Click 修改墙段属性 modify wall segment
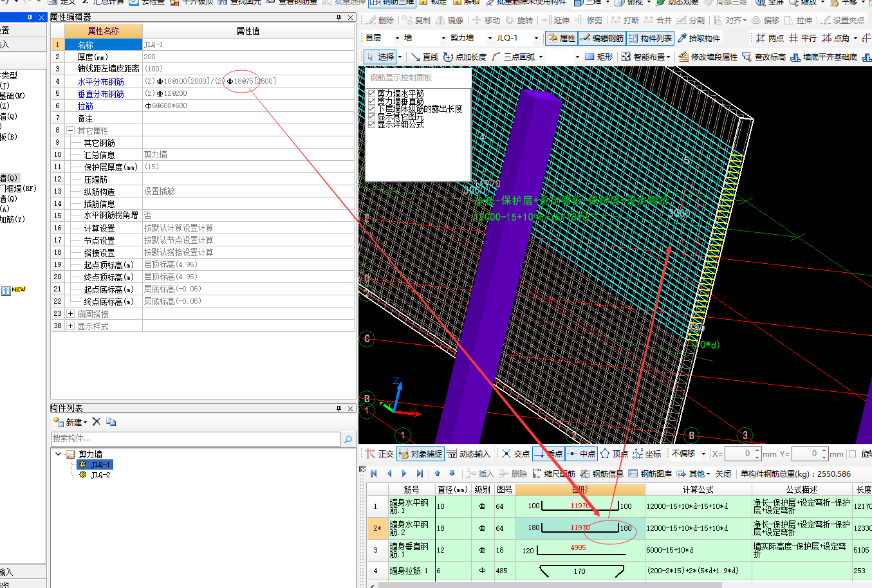This screenshot has width=872, height=588. [708, 57]
